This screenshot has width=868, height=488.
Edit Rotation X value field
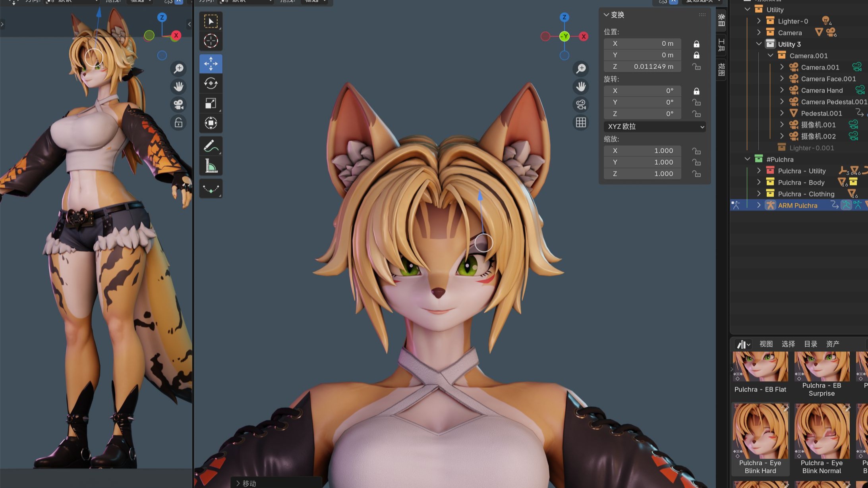[x=642, y=91]
